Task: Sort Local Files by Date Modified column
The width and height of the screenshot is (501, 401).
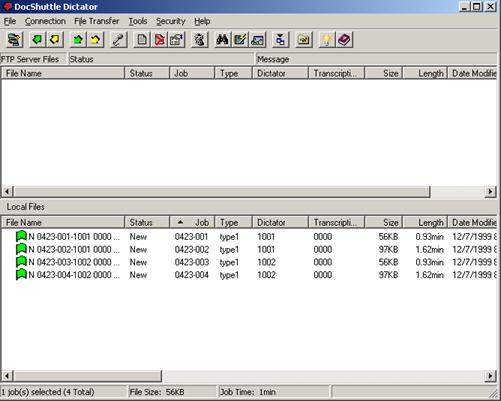Action: (x=472, y=222)
